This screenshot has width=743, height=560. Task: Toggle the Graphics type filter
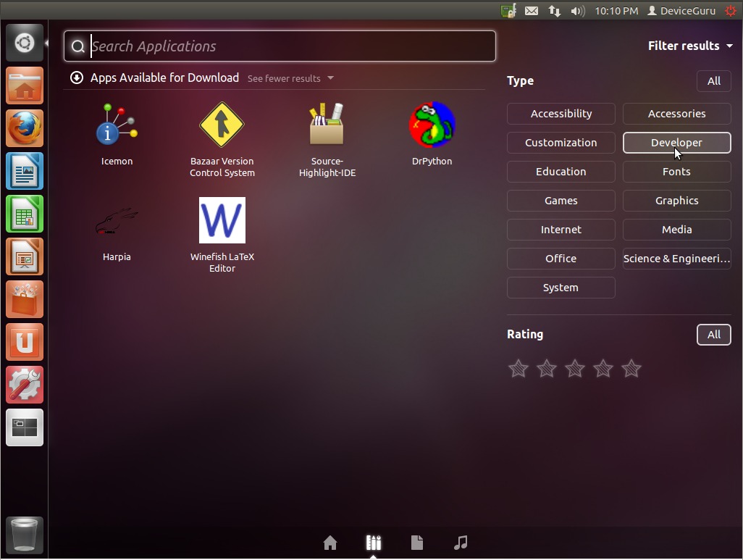[676, 201]
